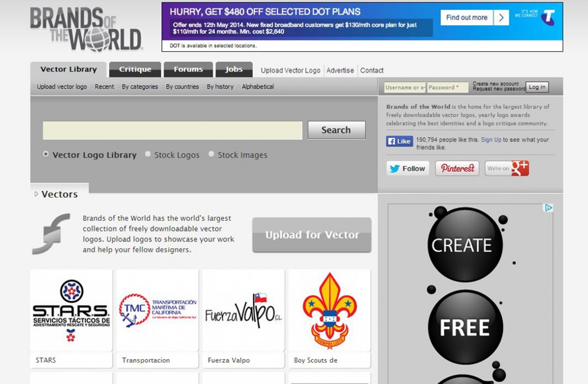Viewport: 588px width, 384px height.
Task: Click the Flash-style vector icon beside description
Action: coord(51,234)
